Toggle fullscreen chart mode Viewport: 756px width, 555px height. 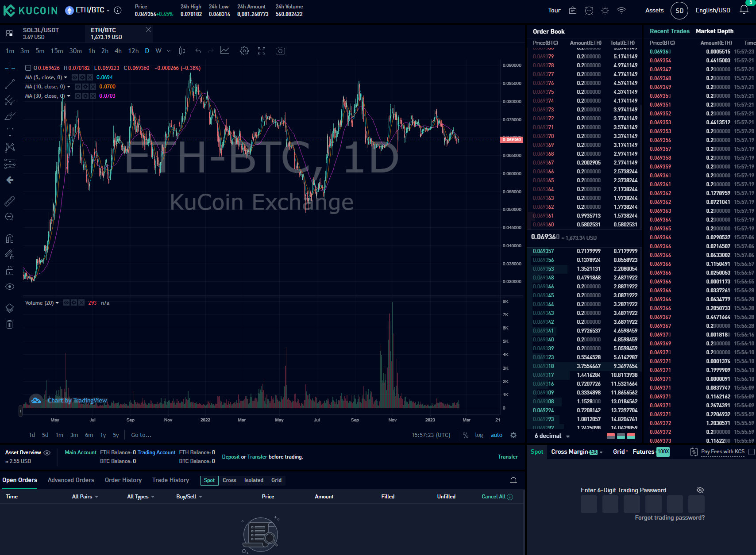(x=262, y=51)
